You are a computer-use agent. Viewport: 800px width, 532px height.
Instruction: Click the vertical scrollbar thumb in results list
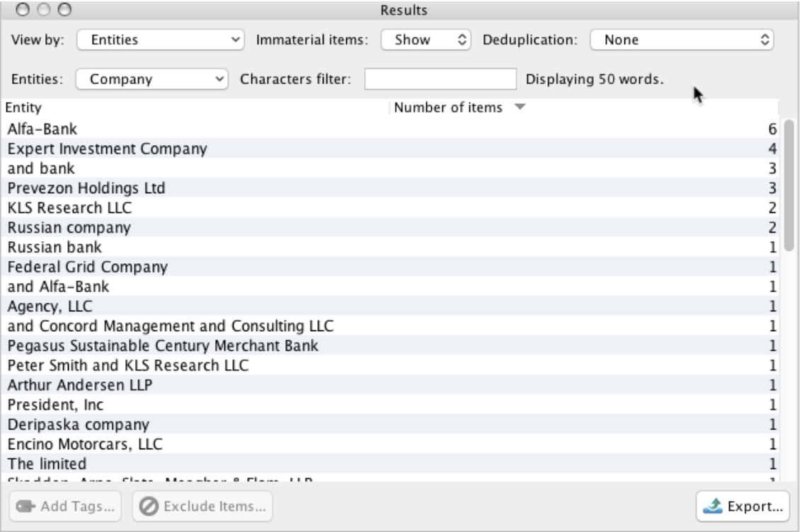click(x=789, y=185)
